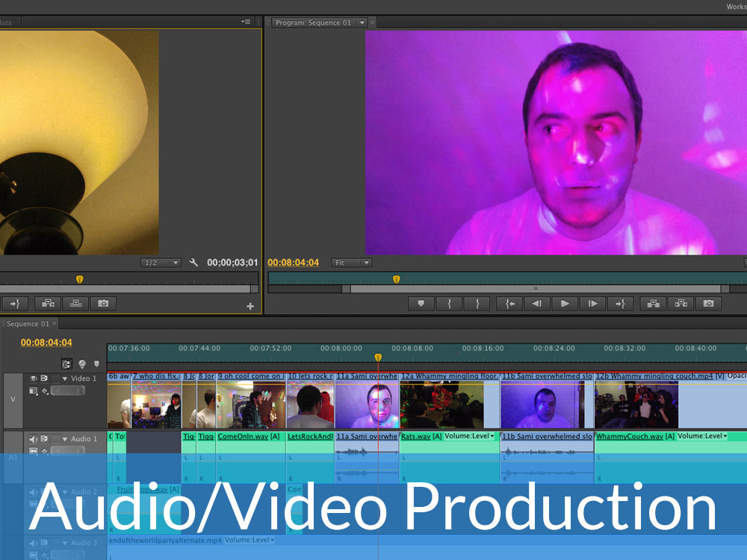747x560 pixels.
Task: Click the Overwrite button in Source monitor
Action: pyautogui.click(x=75, y=303)
